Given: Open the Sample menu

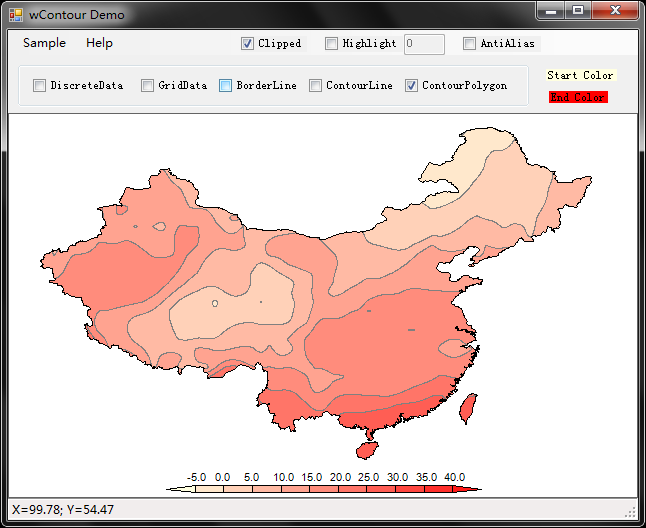Looking at the screenshot, I should tap(44, 43).
